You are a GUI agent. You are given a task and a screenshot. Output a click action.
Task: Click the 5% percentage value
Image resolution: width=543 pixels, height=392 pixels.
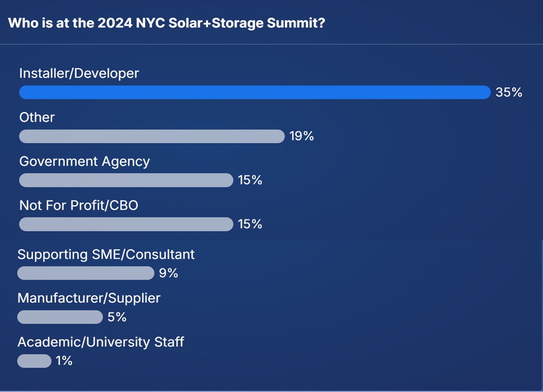tap(117, 317)
